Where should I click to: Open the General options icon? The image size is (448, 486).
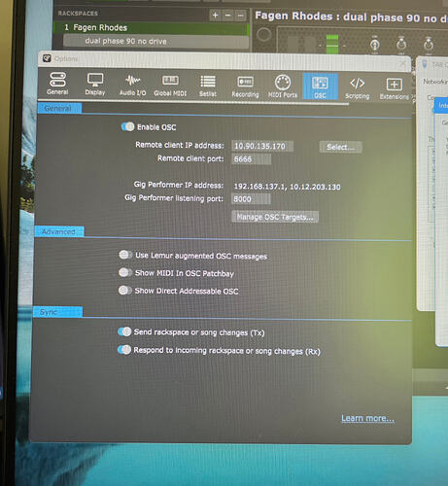tap(57, 84)
